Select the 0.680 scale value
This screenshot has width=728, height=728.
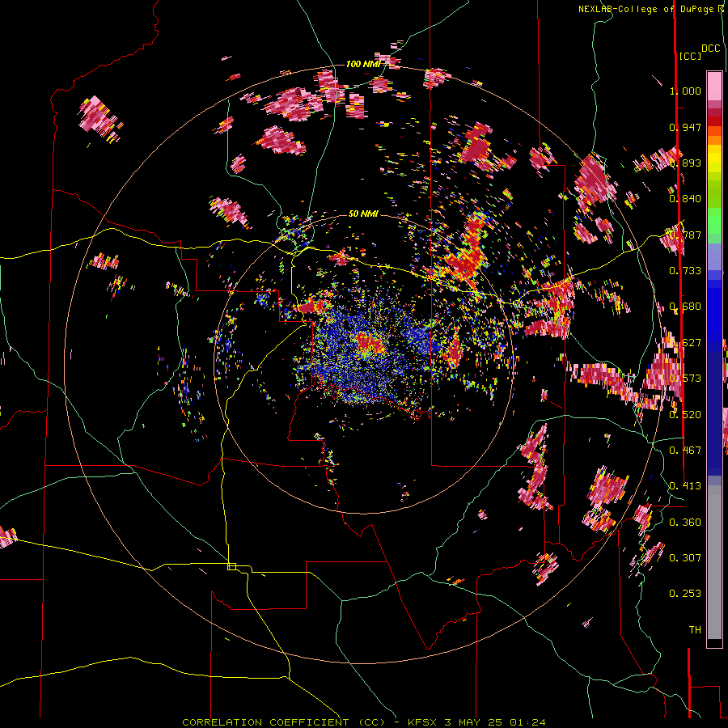pyautogui.click(x=685, y=307)
